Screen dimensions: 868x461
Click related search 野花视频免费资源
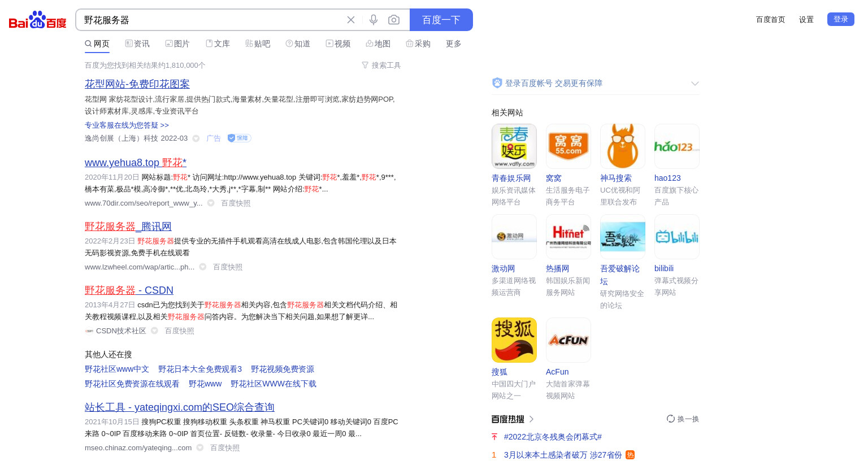tap(283, 369)
